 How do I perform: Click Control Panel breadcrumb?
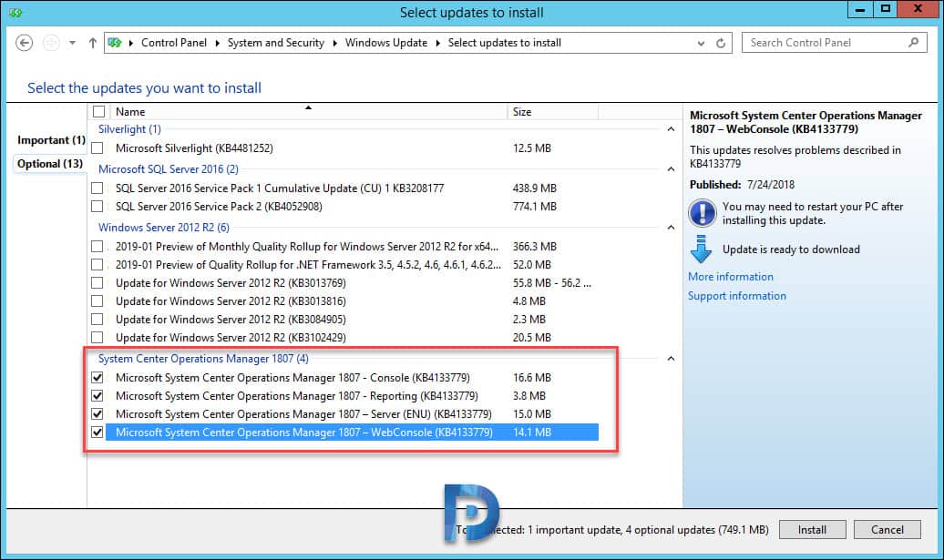click(174, 43)
